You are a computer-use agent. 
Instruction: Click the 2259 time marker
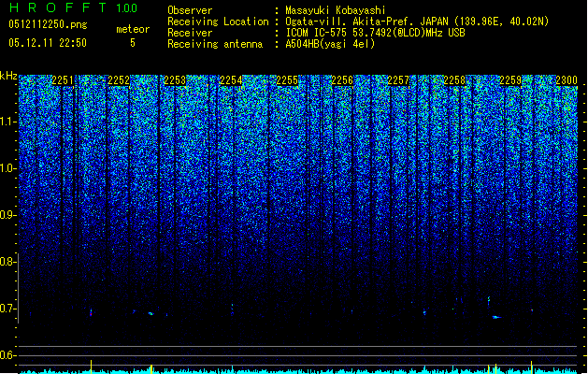(510, 80)
